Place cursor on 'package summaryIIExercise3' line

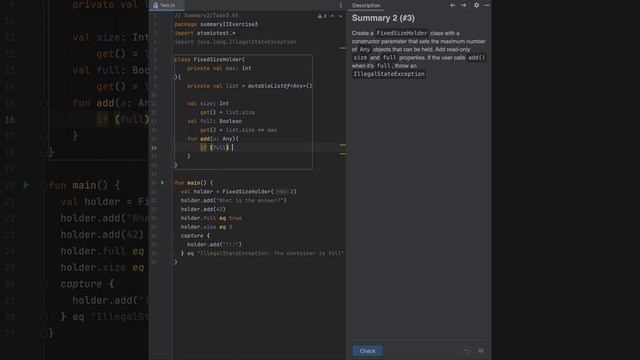click(x=216, y=24)
